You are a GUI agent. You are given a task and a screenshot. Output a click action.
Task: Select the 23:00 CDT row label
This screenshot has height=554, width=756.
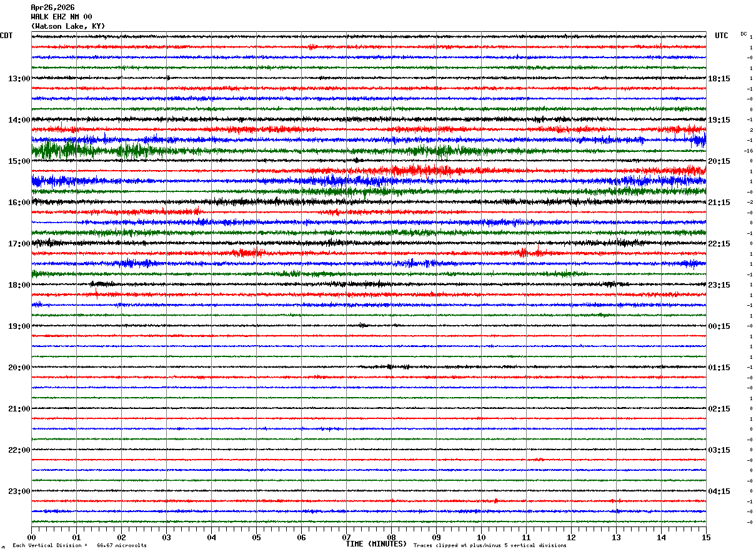tap(19, 491)
